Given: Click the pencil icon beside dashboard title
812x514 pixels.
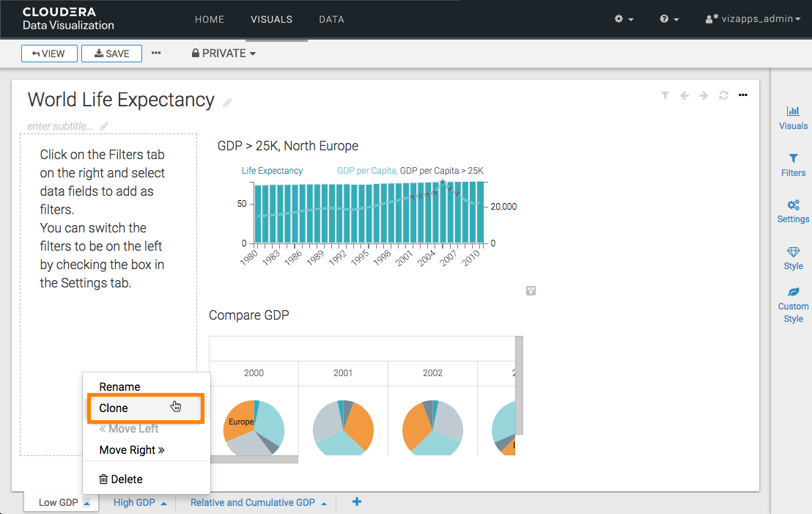Looking at the screenshot, I should (228, 103).
